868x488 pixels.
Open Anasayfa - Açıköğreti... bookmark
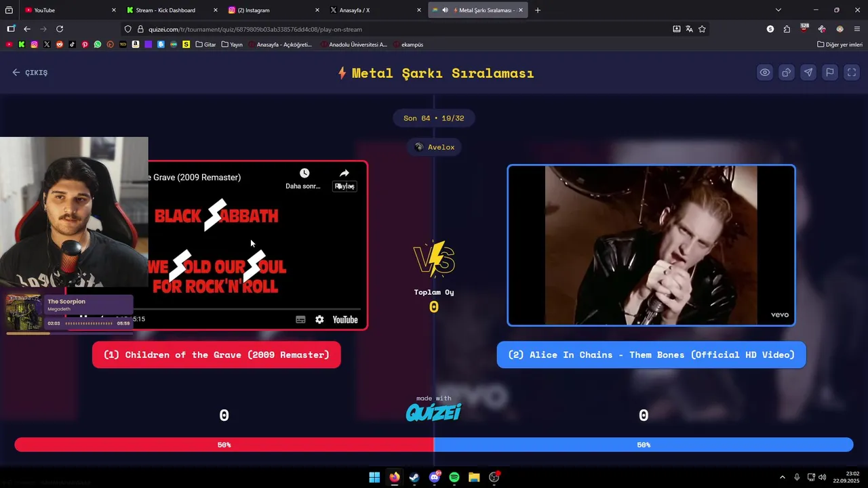[280, 45]
